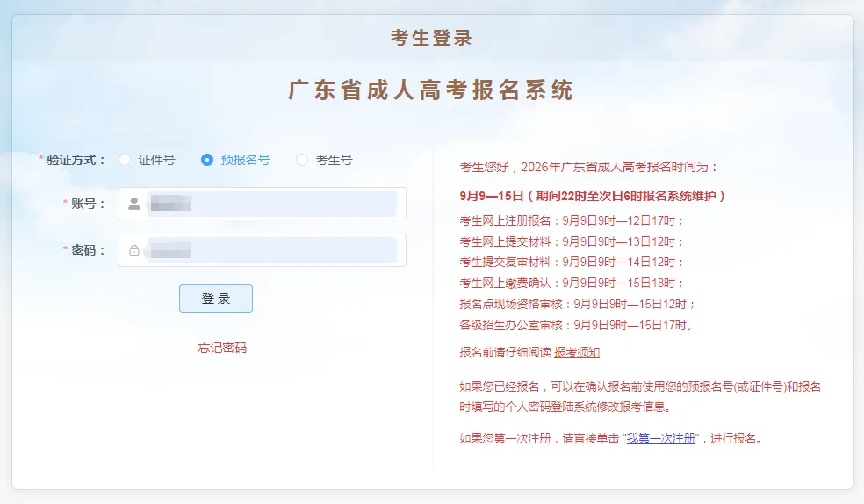Select the 证件号 verification radio button

(x=125, y=160)
